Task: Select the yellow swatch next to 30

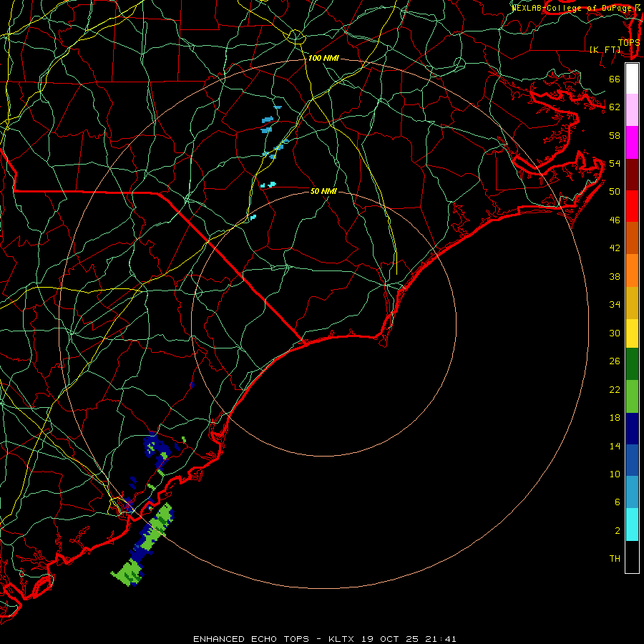Action: click(x=632, y=333)
